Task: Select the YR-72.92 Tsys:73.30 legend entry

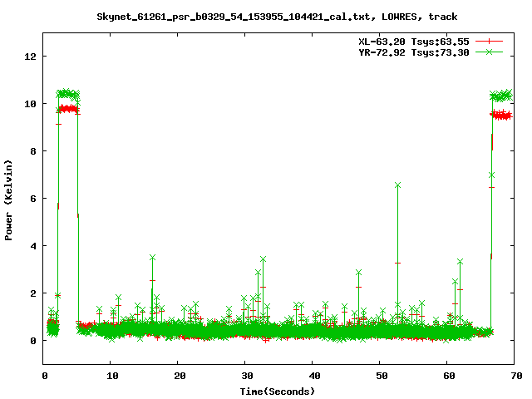Action: click(414, 52)
